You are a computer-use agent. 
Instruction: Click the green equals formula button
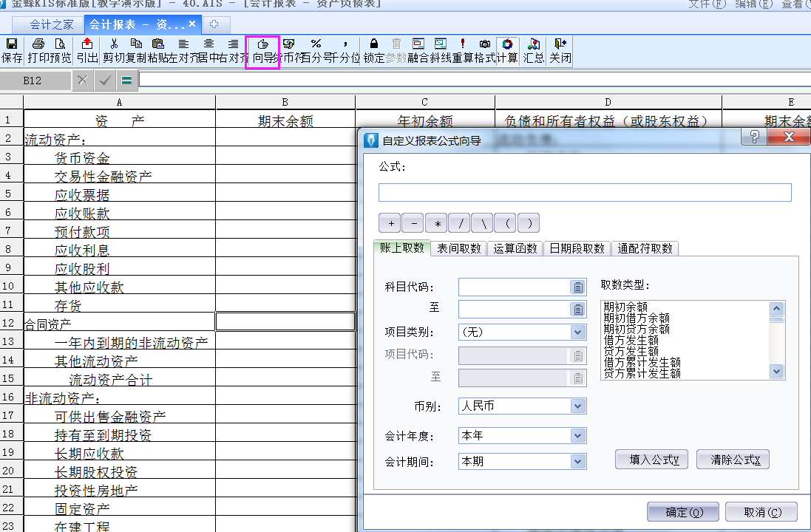[126, 81]
